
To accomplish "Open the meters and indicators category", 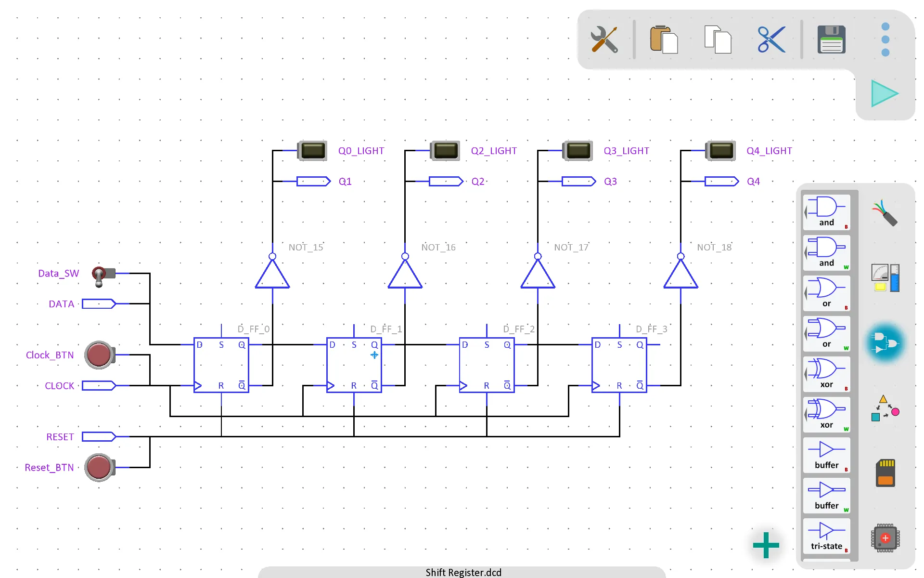I will pyautogui.click(x=885, y=278).
